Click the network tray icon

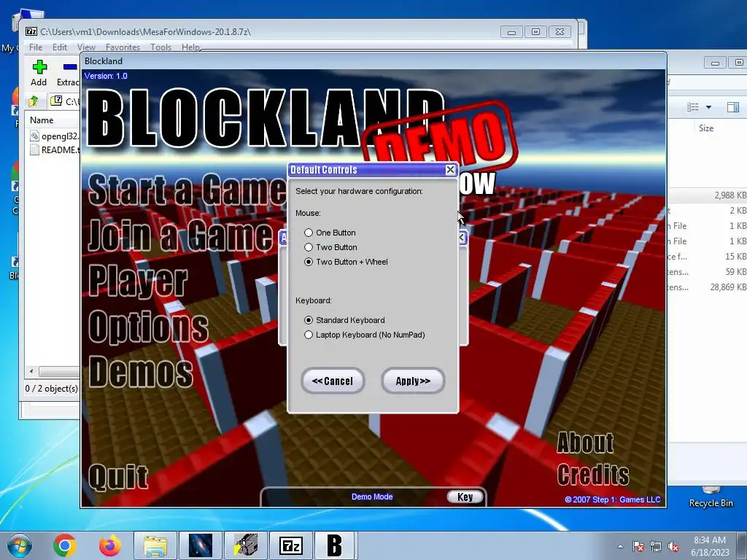tap(656, 546)
